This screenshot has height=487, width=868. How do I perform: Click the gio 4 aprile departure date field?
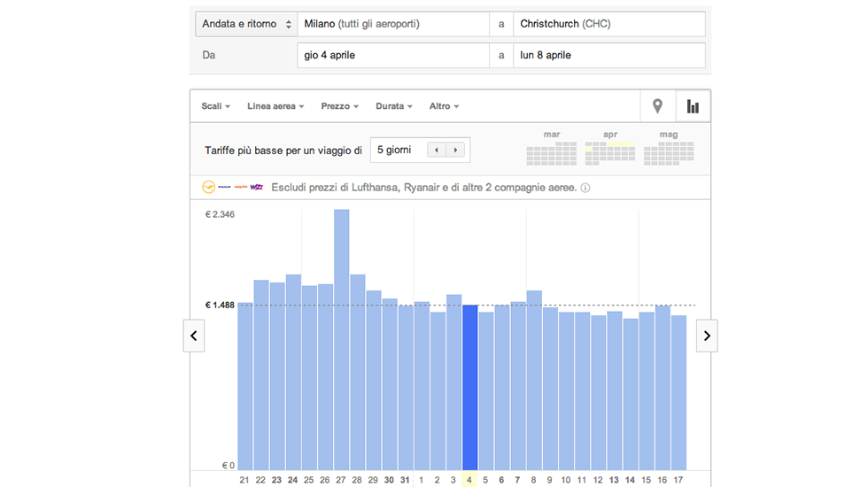tap(392, 55)
